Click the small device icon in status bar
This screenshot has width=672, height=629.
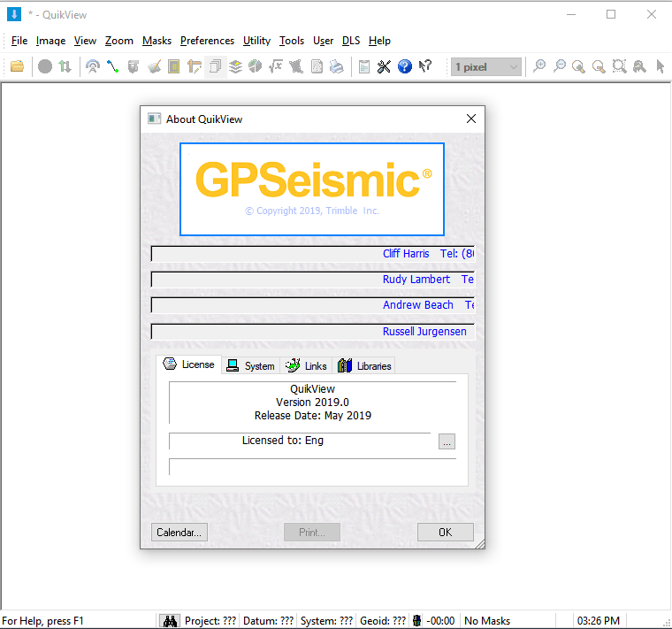coord(416,621)
